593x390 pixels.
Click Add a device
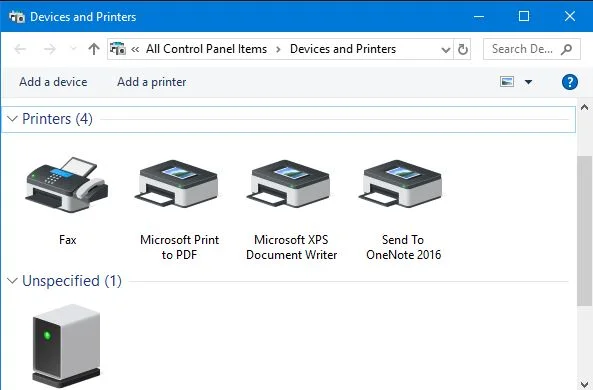pos(53,82)
